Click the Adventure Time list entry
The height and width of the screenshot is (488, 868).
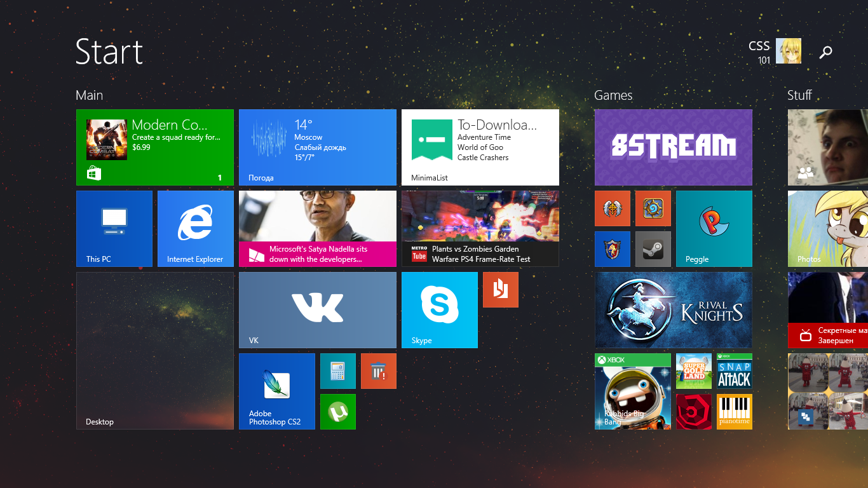click(x=484, y=137)
